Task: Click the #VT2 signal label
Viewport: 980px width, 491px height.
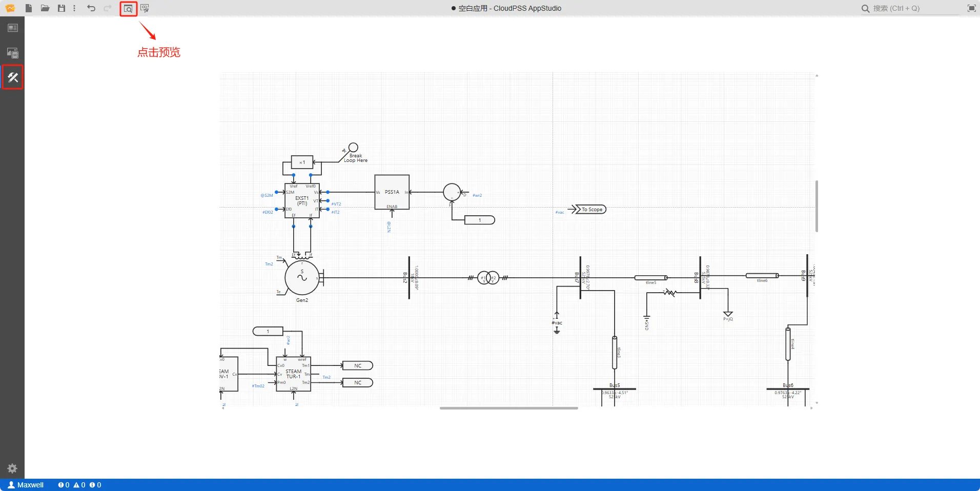Action: (336, 204)
